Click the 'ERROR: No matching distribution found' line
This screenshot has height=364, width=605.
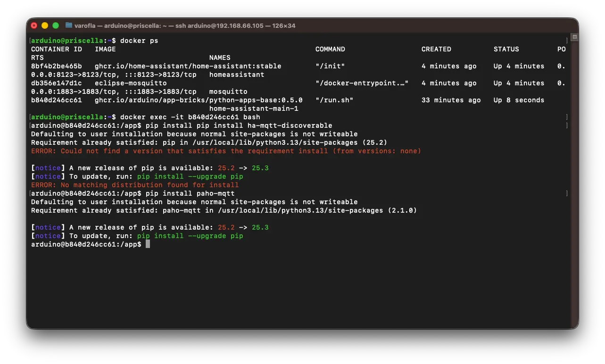coord(135,185)
